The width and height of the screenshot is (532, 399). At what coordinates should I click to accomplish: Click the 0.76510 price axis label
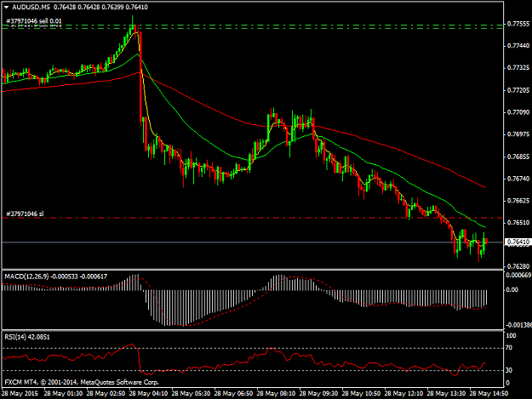click(x=518, y=223)
